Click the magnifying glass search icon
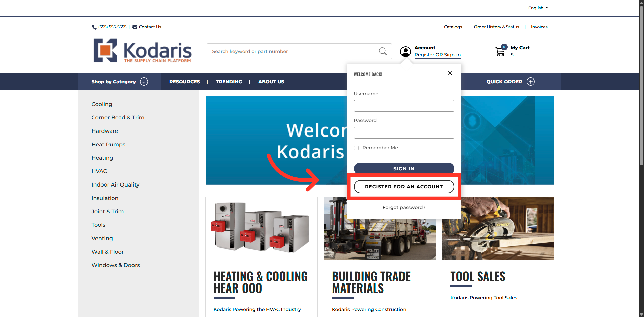Image resolution: width=644 pixels, height=317 pixels. pos(383,51)
